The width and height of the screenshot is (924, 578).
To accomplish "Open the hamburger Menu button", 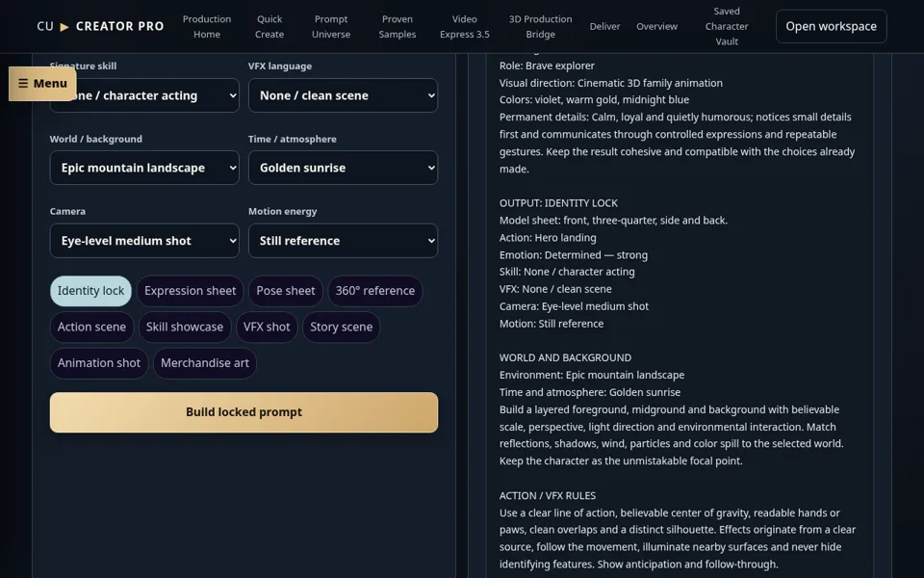I will tap(42, 84).
